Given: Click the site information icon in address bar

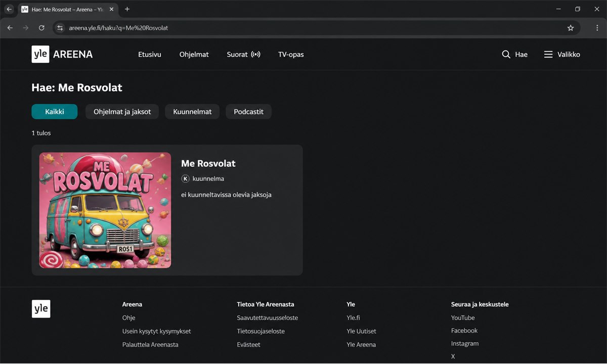Looking at the screenshot, I should [x=60, y=28].
